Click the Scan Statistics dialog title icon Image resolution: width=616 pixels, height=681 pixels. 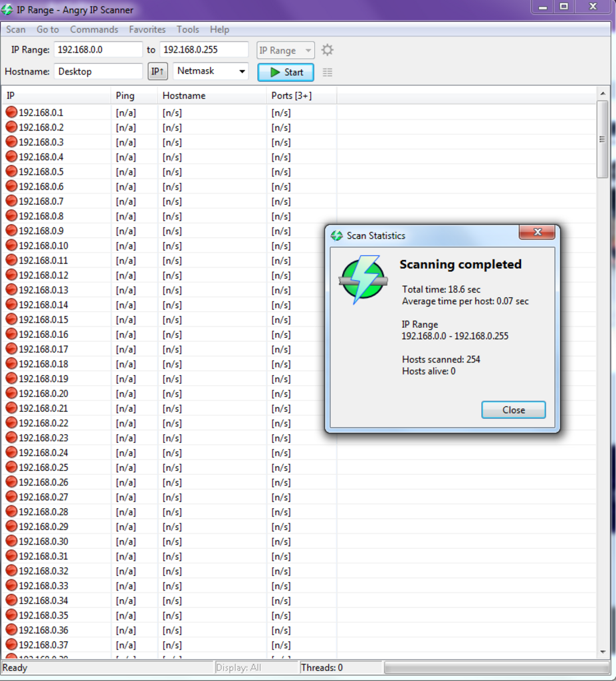336,235
